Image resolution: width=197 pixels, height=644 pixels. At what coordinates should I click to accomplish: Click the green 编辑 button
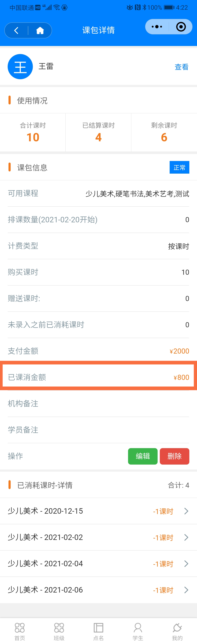point(143,456)
